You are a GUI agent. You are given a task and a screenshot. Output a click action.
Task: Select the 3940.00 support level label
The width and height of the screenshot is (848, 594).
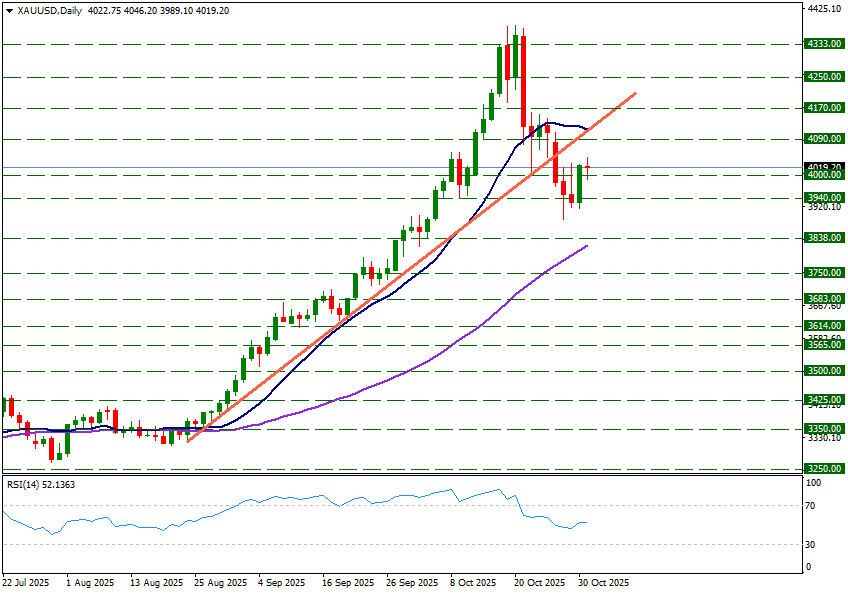(x=824, y=198)
